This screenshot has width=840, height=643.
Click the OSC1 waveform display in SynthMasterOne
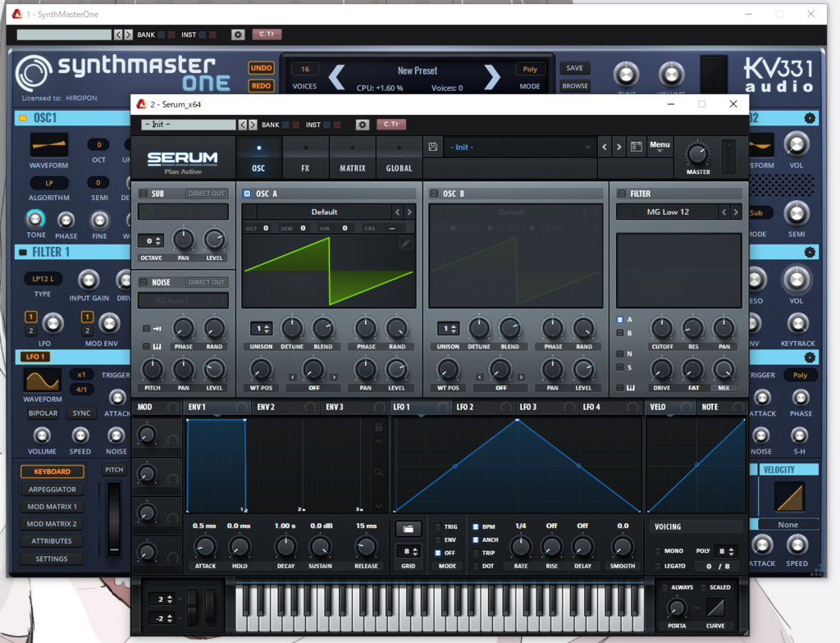[x=48, y=144]
